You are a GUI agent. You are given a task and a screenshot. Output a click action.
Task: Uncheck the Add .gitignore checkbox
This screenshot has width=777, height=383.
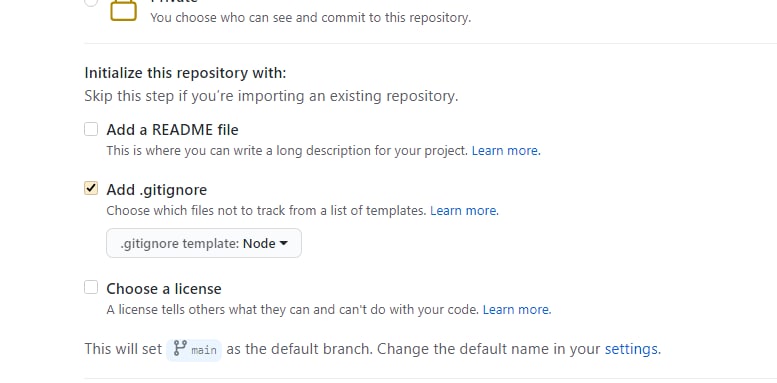pyautogui.click(x=91, y=188)
